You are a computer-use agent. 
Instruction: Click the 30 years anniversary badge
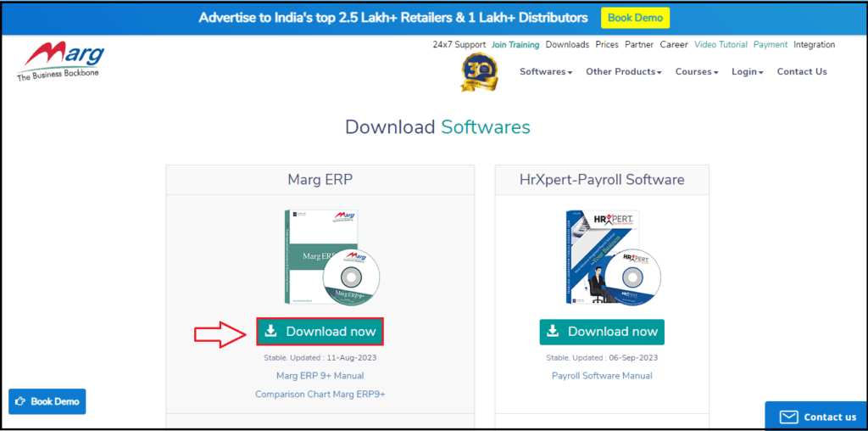tap(480, 72)
